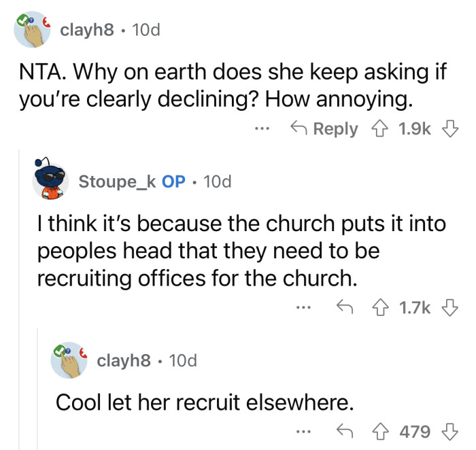This screenshot has width=476, height=450.
Task: Open clayh8's profile from nested reply
Action: (x=123, y=360)
